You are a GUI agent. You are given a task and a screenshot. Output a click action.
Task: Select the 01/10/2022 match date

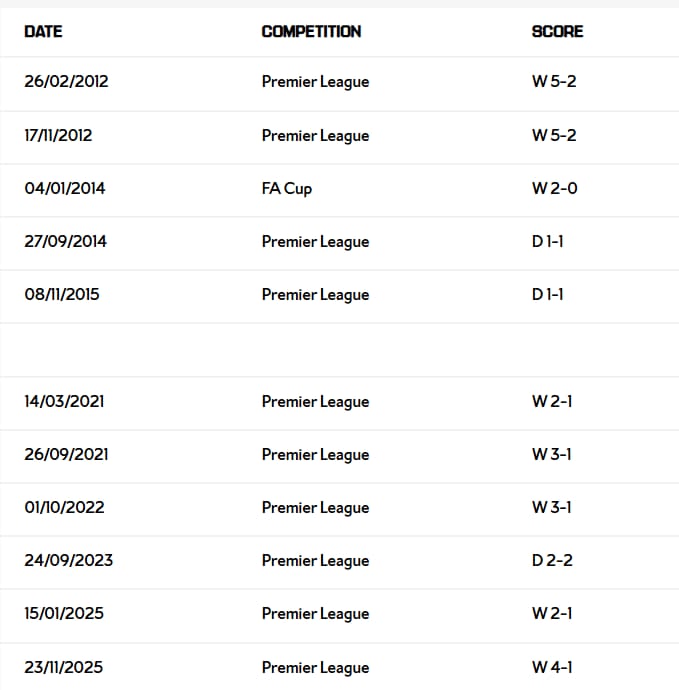coord(64,507)
